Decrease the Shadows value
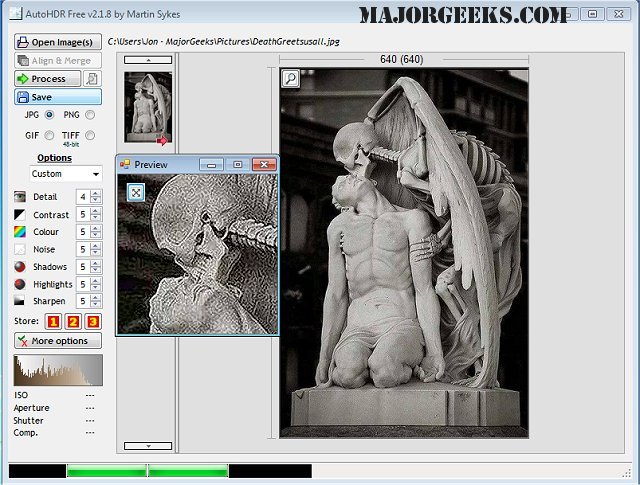Viewport: 640px width, 485px height. (96, 270)
